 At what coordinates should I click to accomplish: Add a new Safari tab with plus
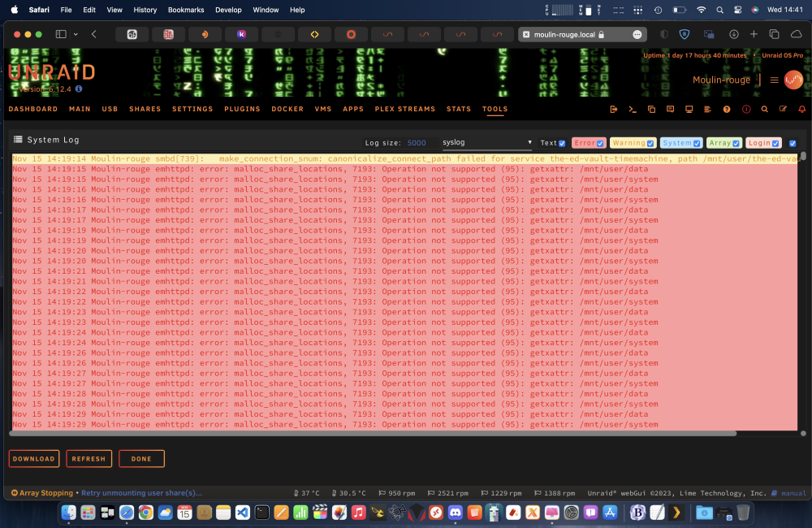pyautogui.click(x=754, y=34)
